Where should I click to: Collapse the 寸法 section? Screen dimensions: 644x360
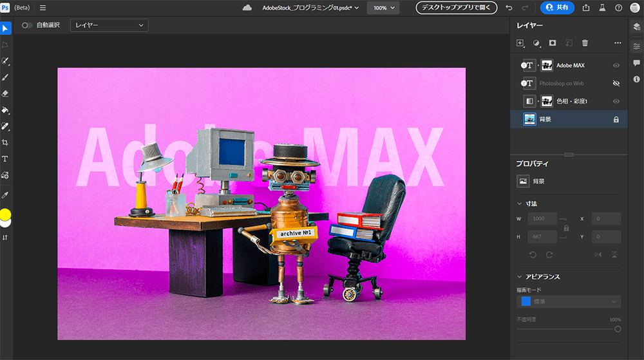[520, 204]
